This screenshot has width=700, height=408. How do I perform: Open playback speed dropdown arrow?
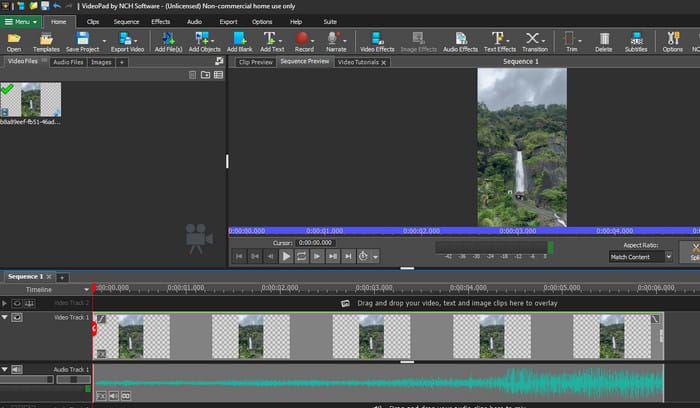tap(375, 257)
